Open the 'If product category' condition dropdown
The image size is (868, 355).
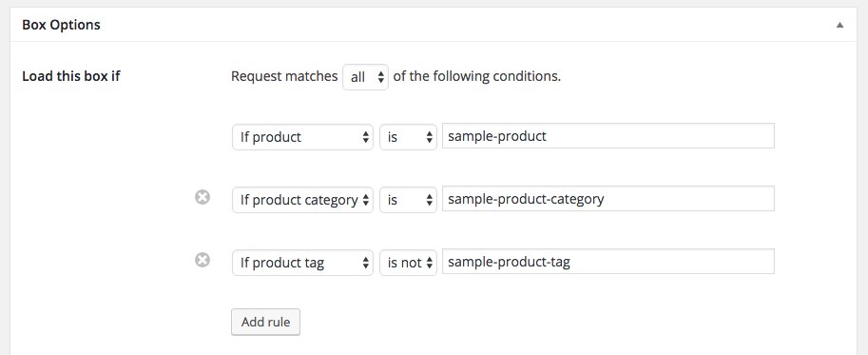coord(302,199)
